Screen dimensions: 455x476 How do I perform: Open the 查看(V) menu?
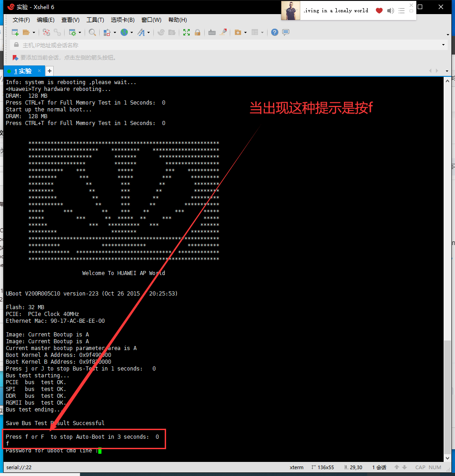[71, 20]
